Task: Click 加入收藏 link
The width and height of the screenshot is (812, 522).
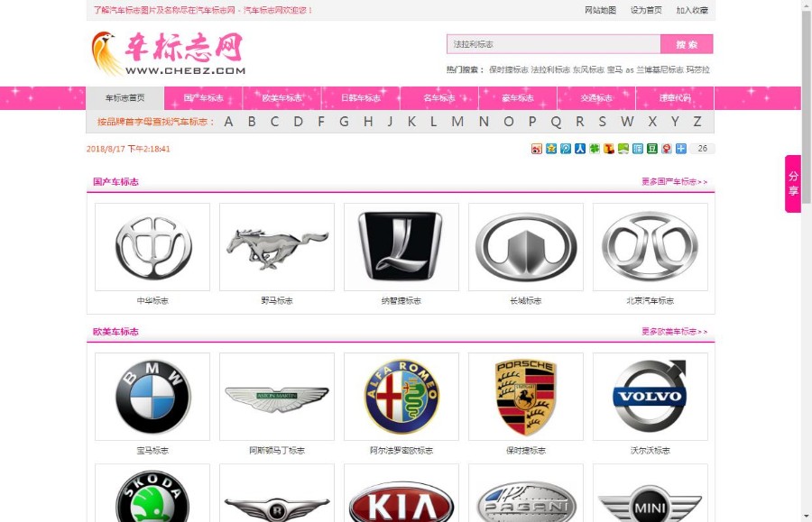Action: click(x=692, y=10)
